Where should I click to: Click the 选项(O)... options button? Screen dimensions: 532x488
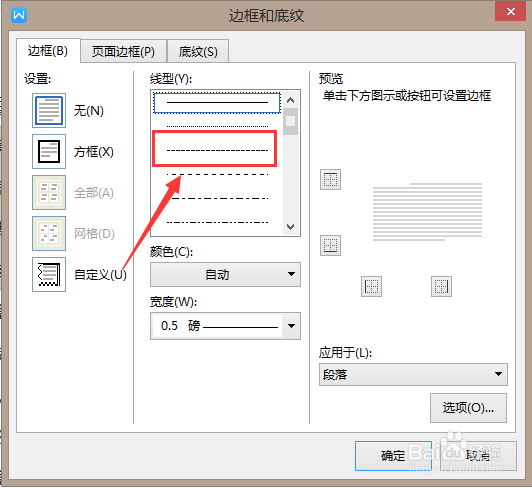coord(468,408)
